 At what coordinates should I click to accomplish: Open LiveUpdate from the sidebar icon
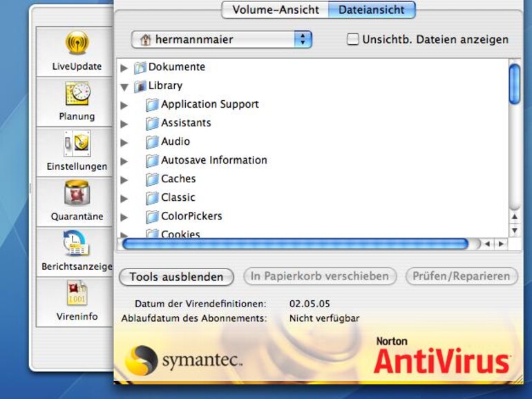point(77,42)
